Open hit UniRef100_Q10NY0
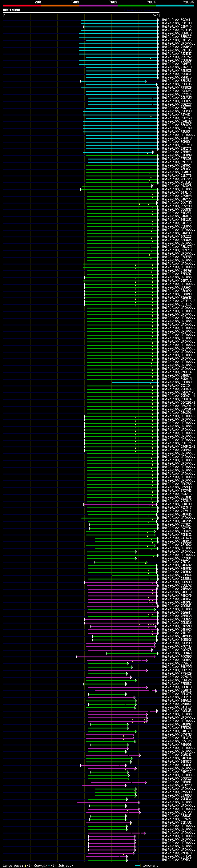Screen dimensions: 197x868 click(x=177, y=47)
